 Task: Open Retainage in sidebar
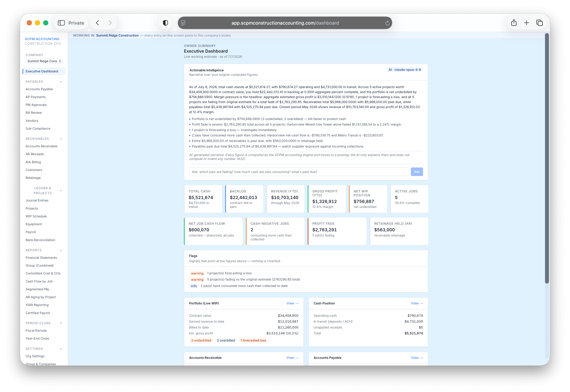coord(33,178)
